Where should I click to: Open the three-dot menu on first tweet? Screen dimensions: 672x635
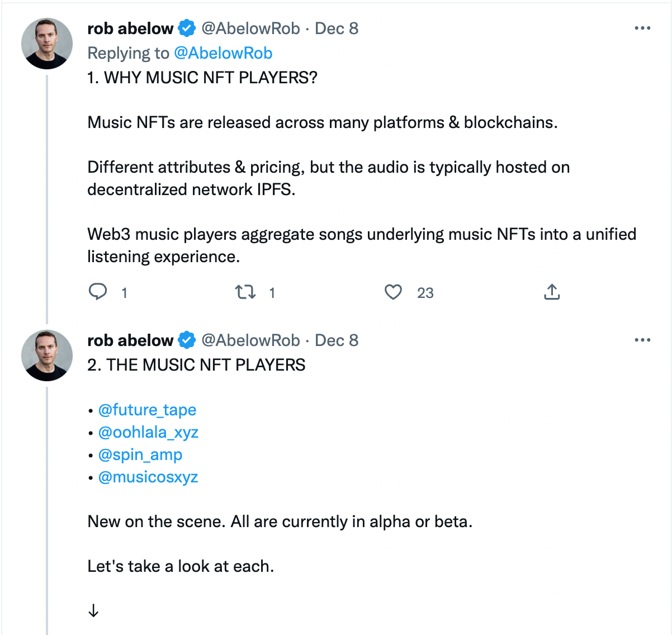[642, 28]
